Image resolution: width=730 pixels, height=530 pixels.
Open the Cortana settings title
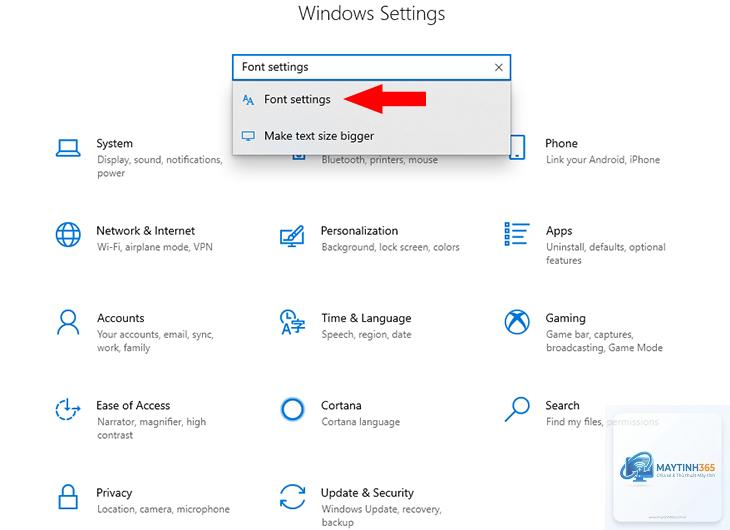(x=341, y=406)
